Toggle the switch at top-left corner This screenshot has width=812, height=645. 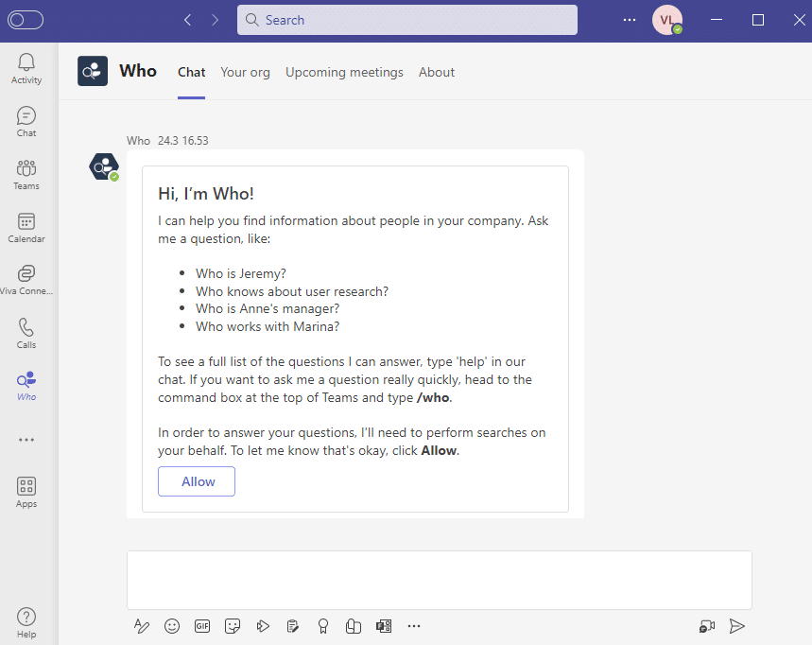[26, 20]
